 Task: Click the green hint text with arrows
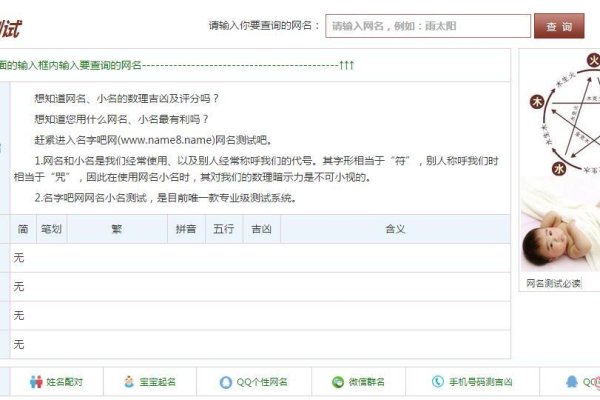pos(177,65)
